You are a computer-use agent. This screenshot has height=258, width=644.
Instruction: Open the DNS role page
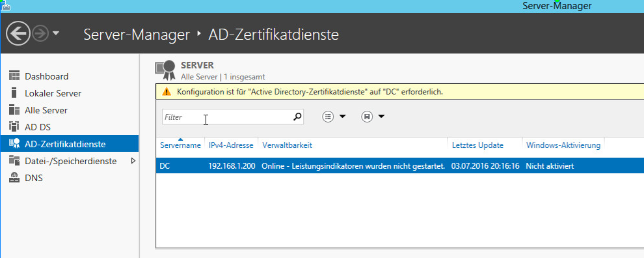(x=34, y=178)
